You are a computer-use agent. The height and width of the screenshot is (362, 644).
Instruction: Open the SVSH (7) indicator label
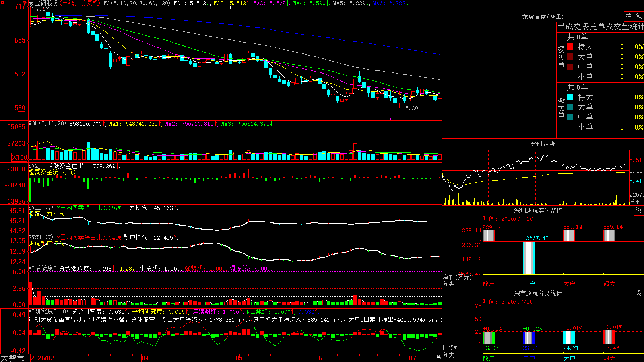41,238
